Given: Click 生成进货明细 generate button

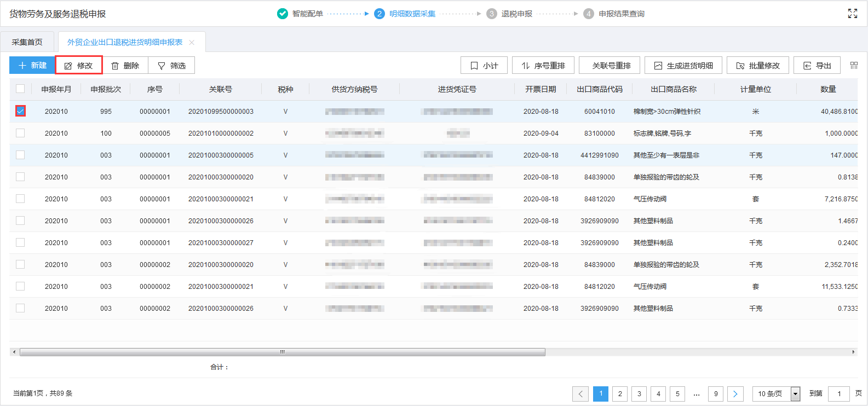Looking at the screenshot, I should (683, 65).
